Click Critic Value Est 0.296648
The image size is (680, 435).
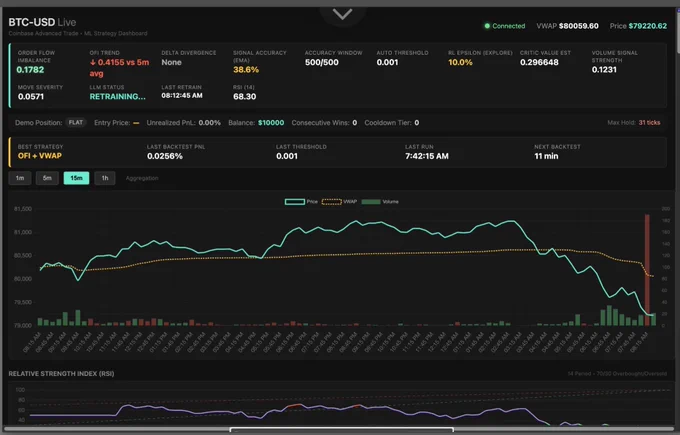tap(539, 62)
